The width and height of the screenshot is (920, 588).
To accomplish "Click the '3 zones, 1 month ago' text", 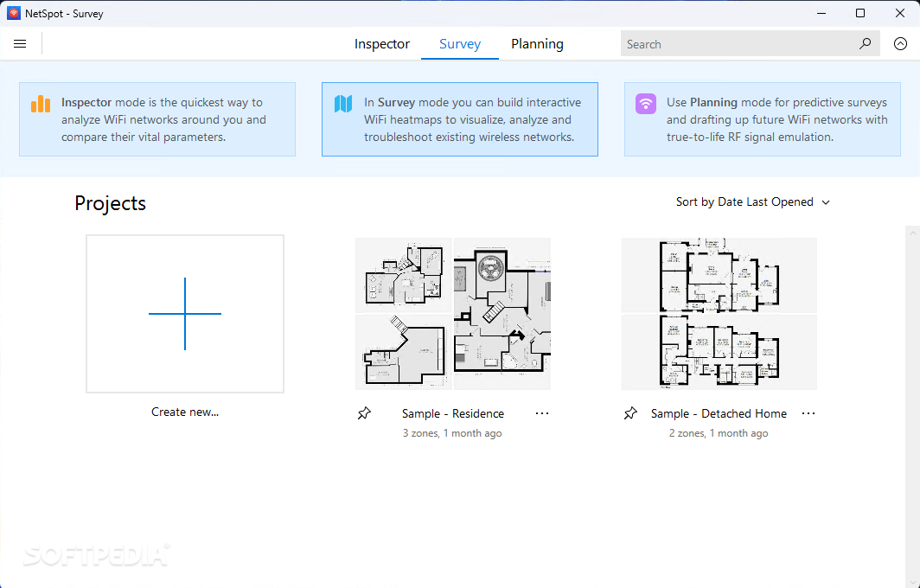I will 452,433.
